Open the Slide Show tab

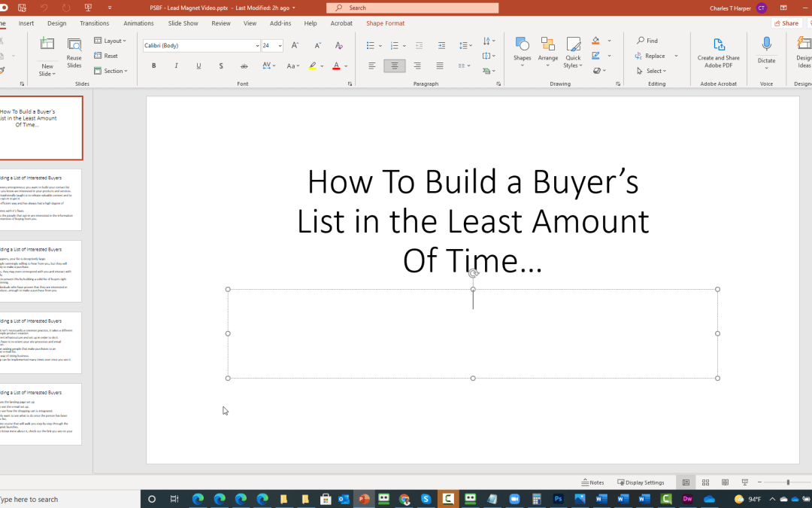183,23
